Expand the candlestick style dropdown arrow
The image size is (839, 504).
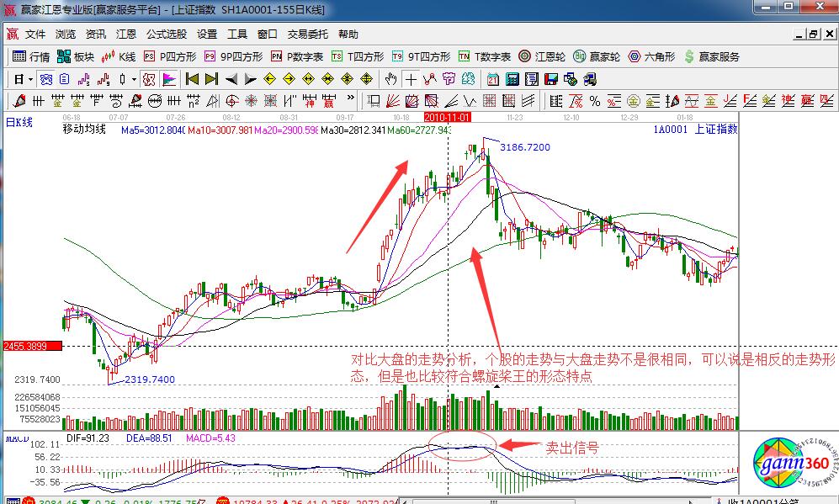(x=135, y=79)
